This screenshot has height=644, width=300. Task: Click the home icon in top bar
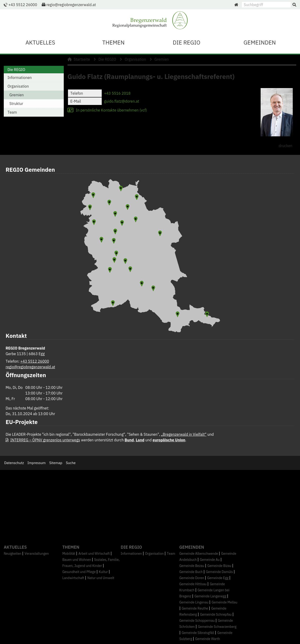(236, 5)
